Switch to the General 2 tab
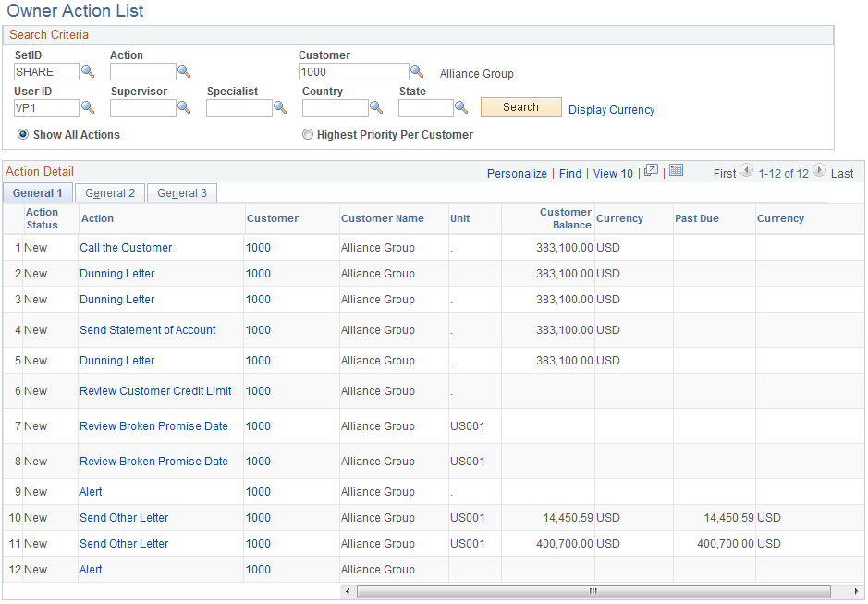The height and width of the screenshot is (604, 868). [109, 192]
